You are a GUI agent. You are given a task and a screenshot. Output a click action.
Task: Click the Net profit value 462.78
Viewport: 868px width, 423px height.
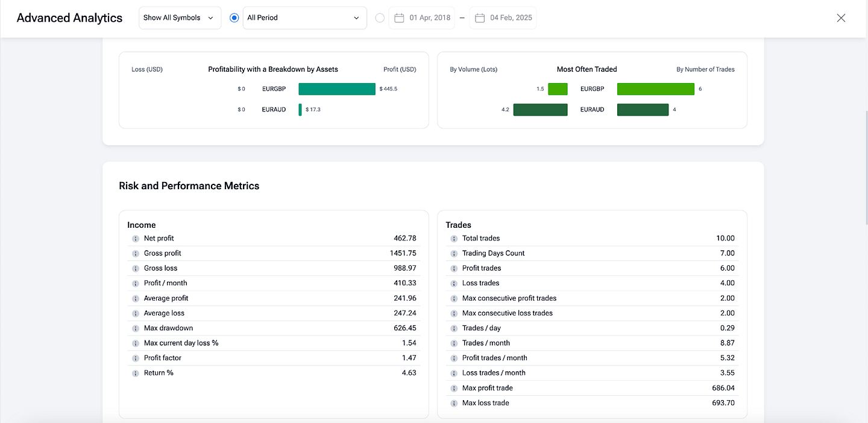point(405,239)
